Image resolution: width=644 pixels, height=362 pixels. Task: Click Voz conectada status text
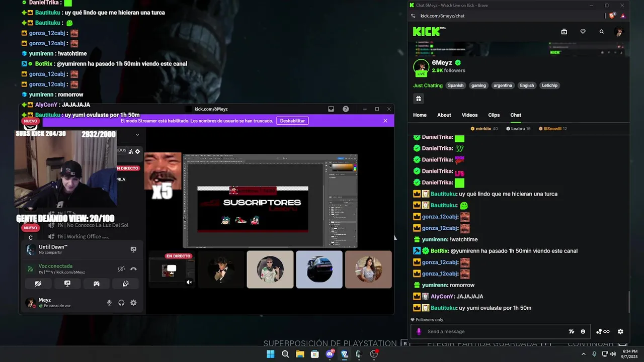pos(55,266)
